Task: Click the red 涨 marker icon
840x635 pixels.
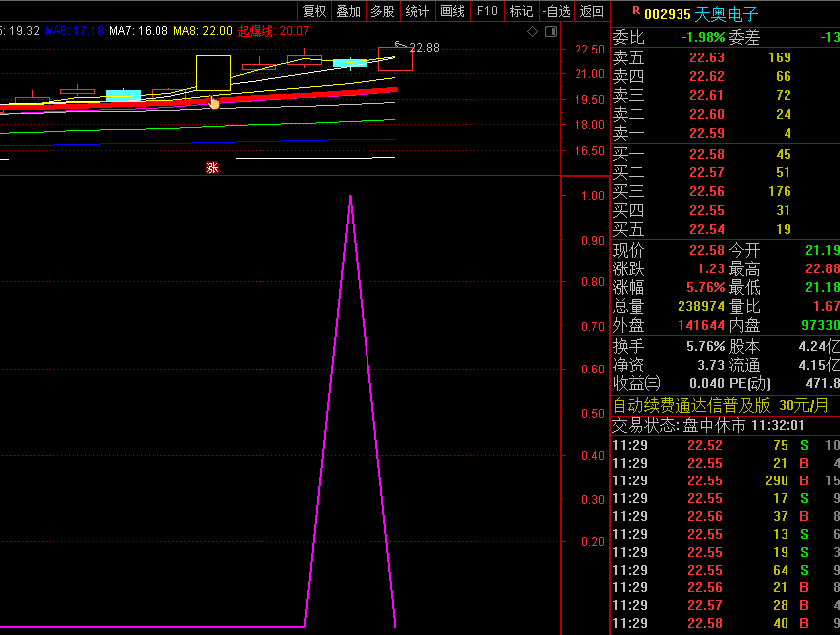Action: (x=212, y=167)
